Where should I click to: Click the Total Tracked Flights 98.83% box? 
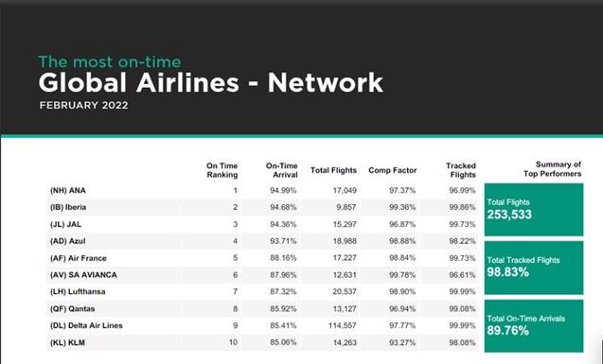tap(534, 268)
